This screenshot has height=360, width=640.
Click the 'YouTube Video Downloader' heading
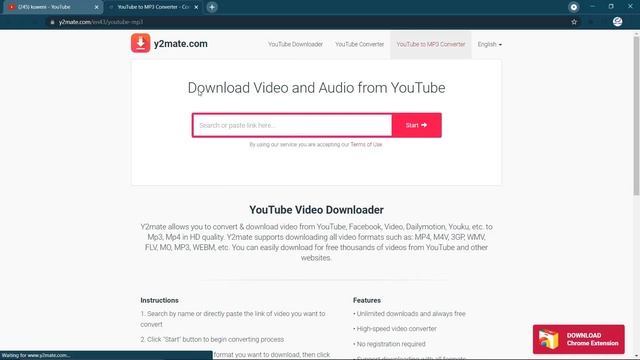(316, 210)
